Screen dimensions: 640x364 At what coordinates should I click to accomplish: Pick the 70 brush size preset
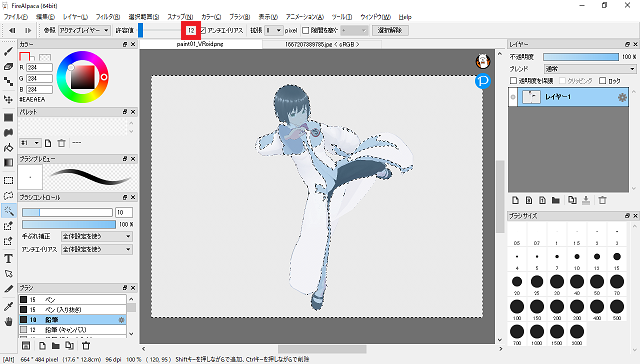pos(616,284)
